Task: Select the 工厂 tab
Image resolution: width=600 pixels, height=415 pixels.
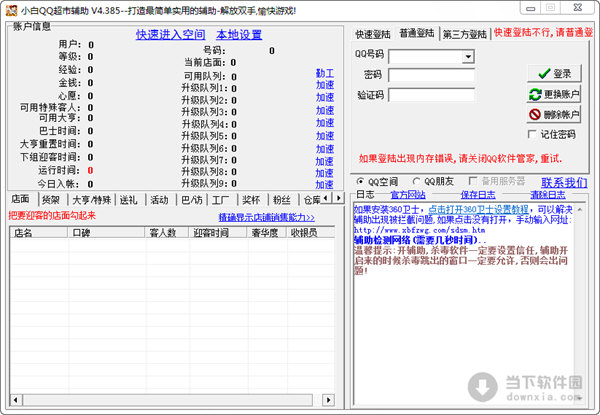Action: pos(221,200)
